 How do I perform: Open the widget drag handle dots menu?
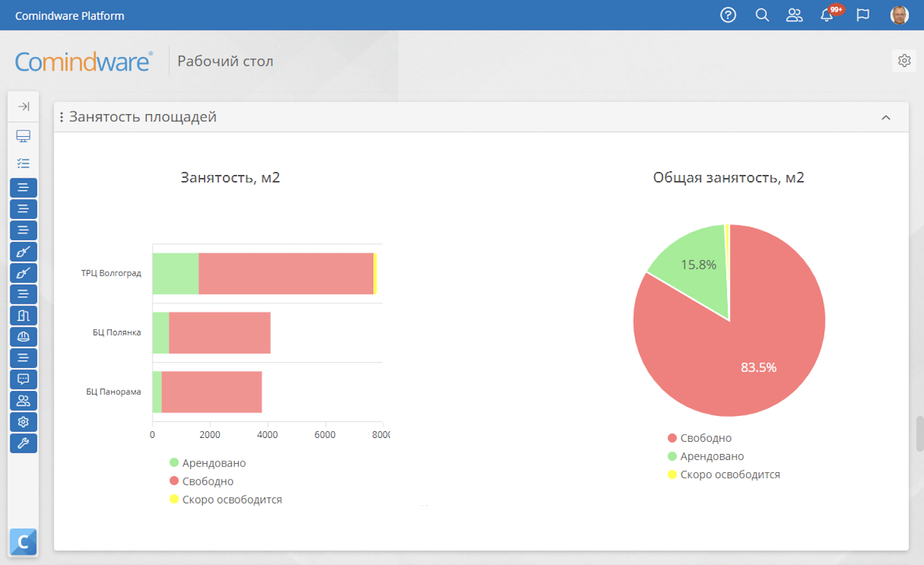tap(62, 117)
